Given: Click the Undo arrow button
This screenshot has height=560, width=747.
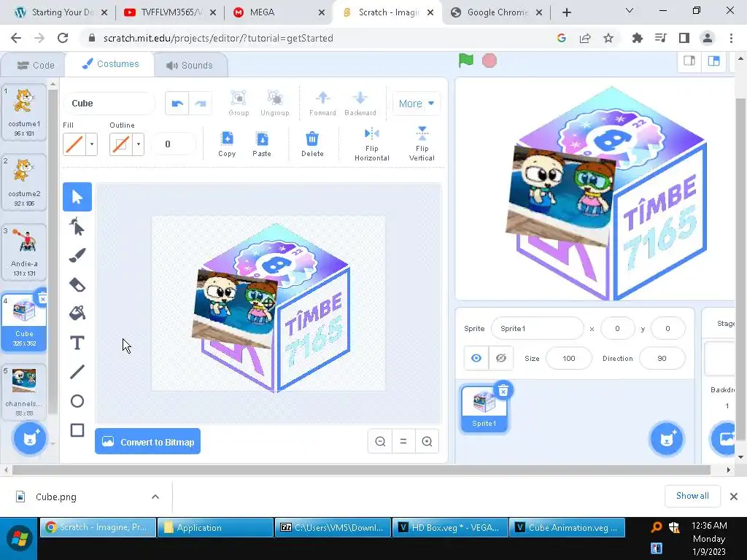Looking at the screenshot, I should pos(177,104).
